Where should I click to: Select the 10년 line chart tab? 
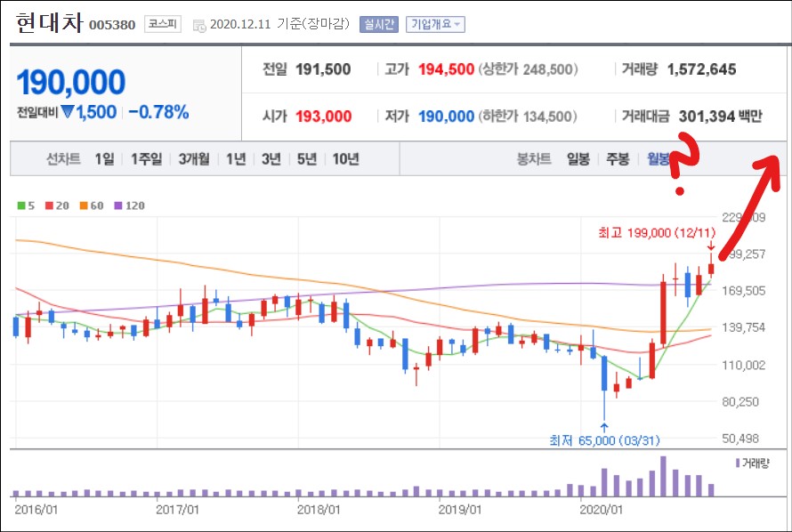tap(345, 159)
